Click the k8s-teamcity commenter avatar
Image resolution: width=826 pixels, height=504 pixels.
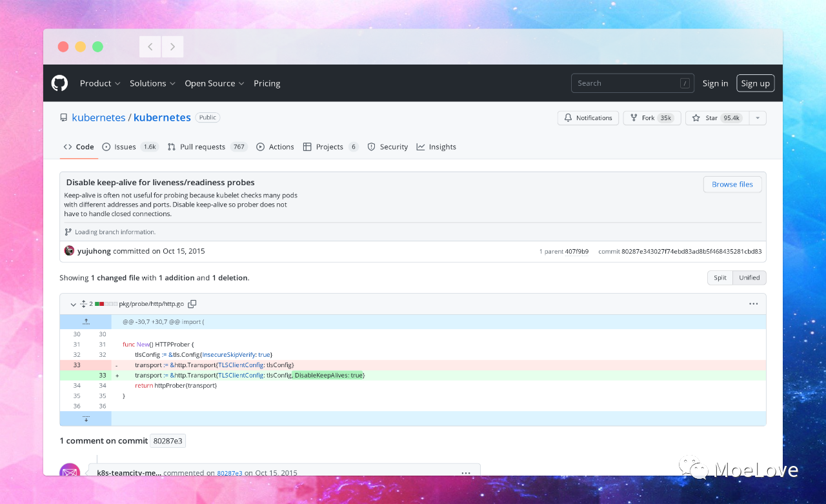click(70, 470)
